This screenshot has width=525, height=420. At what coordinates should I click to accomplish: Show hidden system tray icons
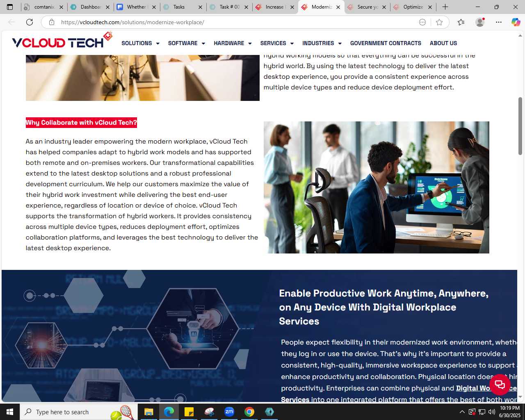(462, 412)
